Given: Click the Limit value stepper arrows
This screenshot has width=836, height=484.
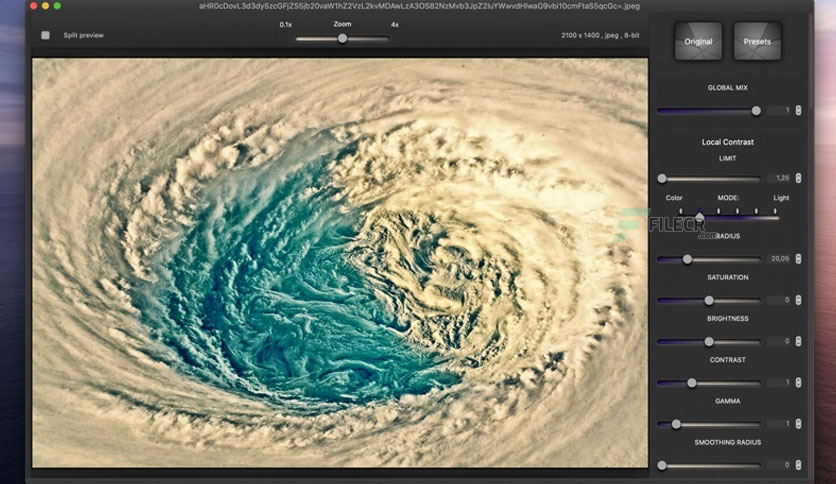Looking at the screenshot, I should [798, 178].
